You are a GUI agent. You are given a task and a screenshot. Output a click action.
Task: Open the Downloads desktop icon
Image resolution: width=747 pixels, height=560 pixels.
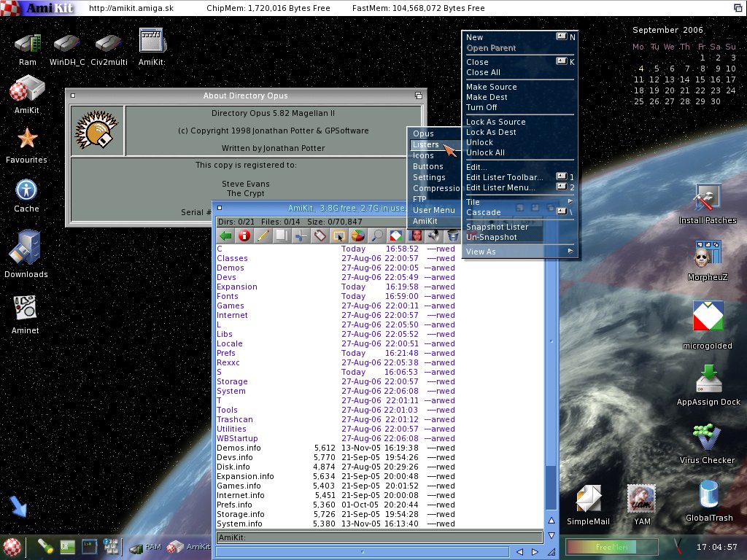click(26, 253)
